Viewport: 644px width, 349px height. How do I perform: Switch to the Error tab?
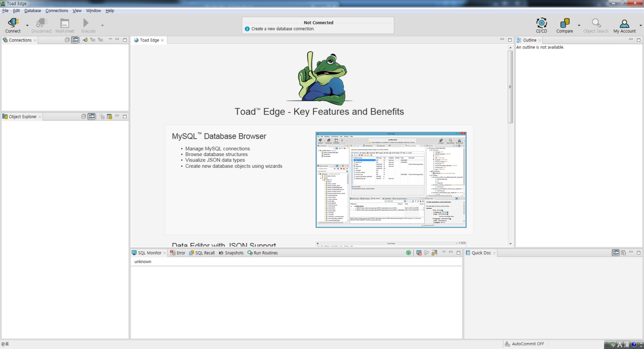177,253
